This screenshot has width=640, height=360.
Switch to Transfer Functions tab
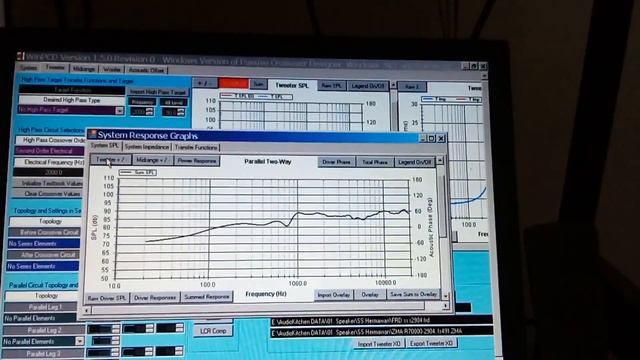click(196, 147)
